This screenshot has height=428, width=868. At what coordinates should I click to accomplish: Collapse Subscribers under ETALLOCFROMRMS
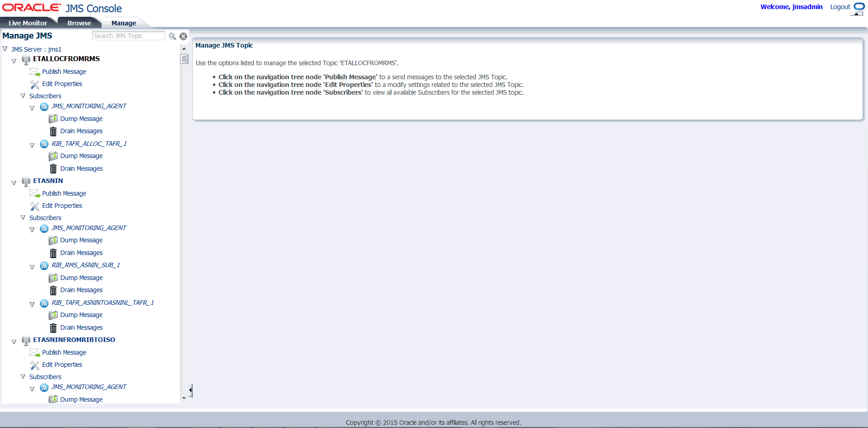[x=23, y=96]
